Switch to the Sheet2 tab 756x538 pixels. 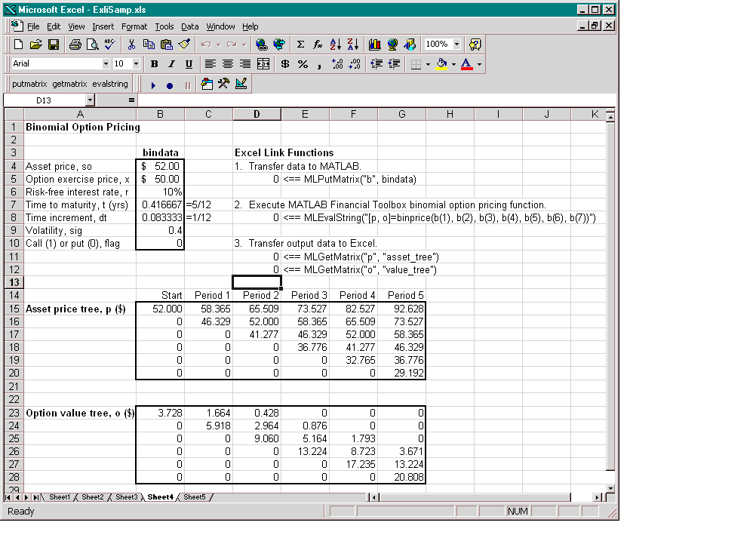pyautogui.click(x=92, y=497)
